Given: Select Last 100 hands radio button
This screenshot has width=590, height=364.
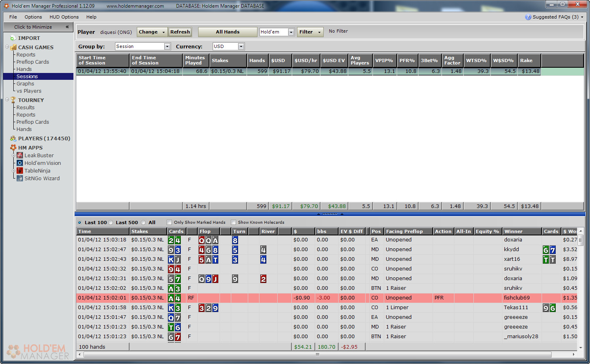Looking at the screenshot, I should [x=80, y=223].
